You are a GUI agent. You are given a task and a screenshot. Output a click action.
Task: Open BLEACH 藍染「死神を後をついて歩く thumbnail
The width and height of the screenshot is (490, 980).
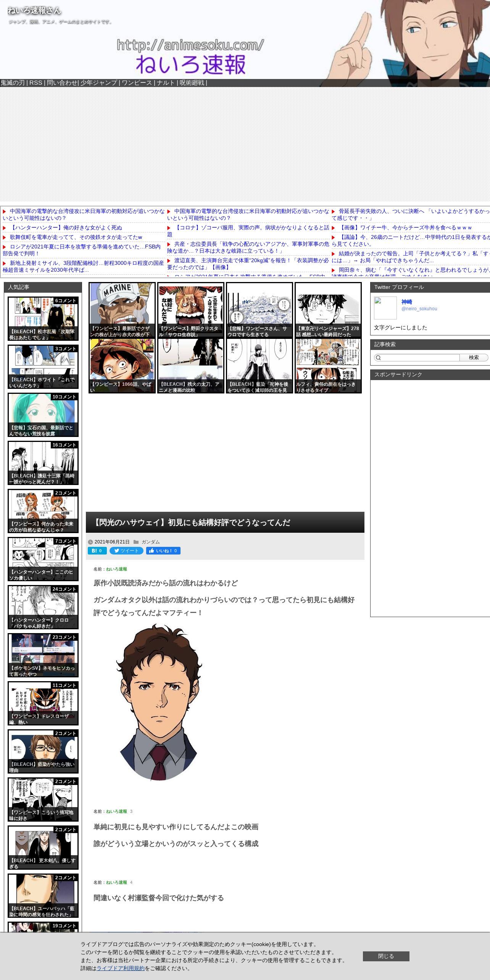click(260, 366)
